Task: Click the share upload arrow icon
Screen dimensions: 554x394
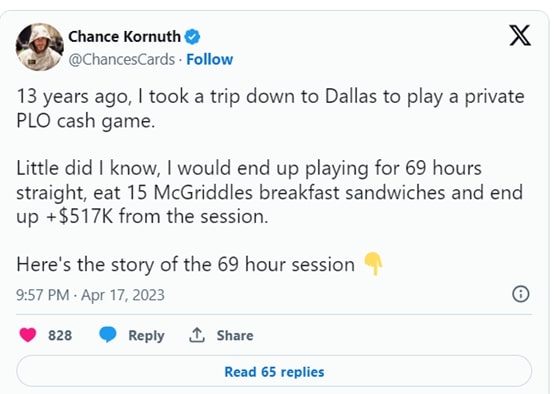Action: tap(197, 335)
